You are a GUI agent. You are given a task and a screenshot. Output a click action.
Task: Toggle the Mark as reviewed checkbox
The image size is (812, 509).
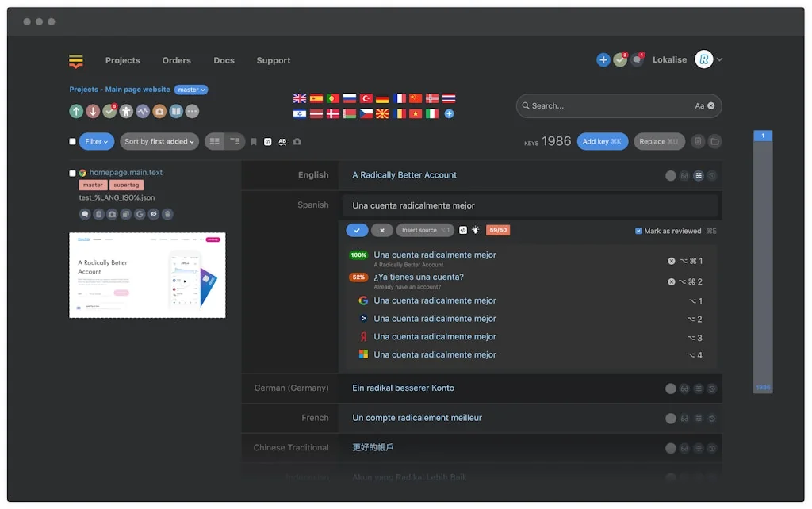[638, 231]
